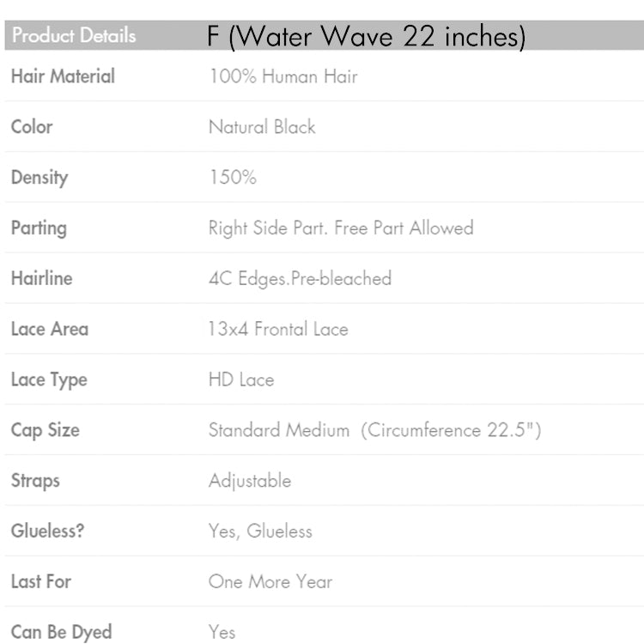Click the '150%' density value

pos(233,178)
